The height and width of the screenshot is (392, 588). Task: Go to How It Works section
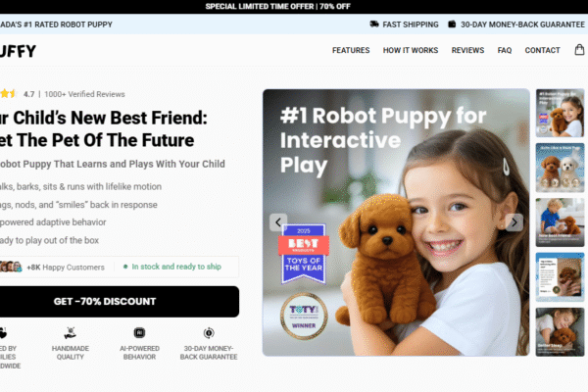[411, 50]
